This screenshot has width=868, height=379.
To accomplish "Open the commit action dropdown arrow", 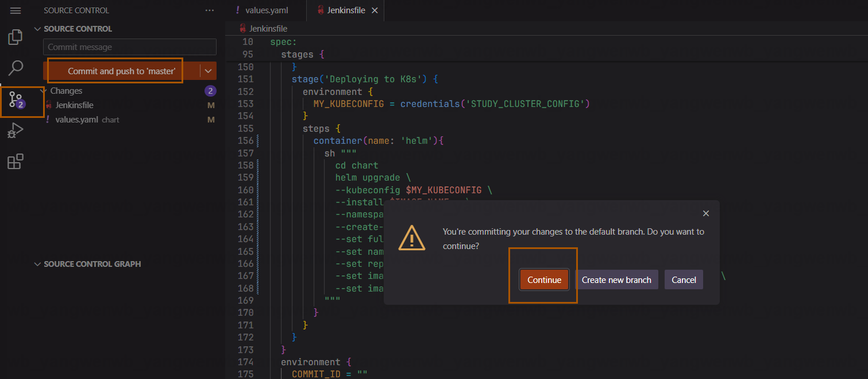I will click(208, 71).
